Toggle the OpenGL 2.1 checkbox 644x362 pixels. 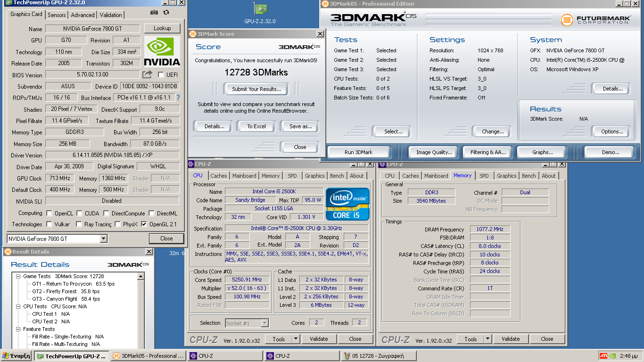coord(144,224)
